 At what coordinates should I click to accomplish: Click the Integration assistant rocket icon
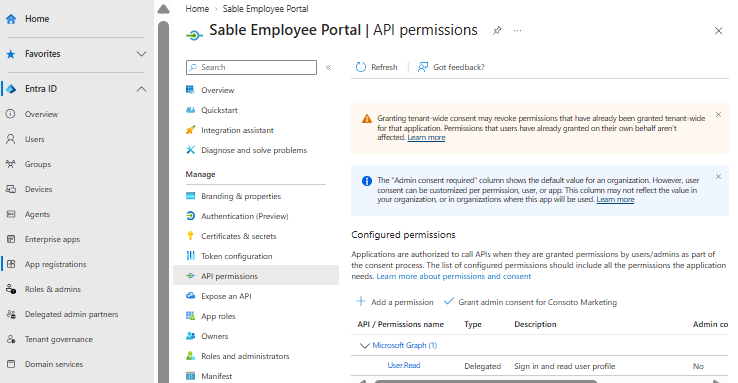[x=190, y=130]
